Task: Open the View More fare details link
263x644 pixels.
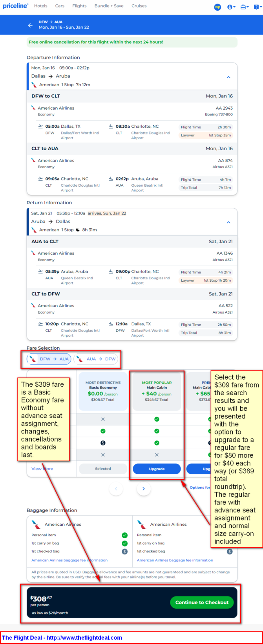Action: click(x=42, y=469)
